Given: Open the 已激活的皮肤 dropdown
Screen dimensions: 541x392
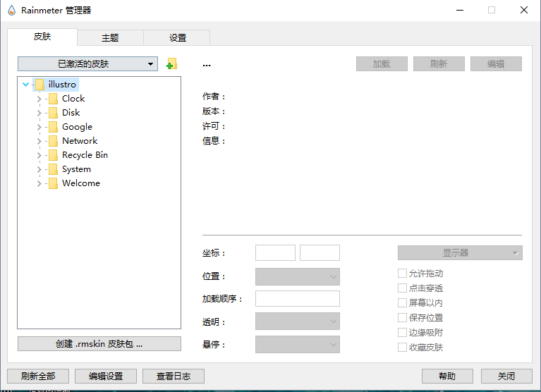Looking at the screenshot, I should click(87, 63).
